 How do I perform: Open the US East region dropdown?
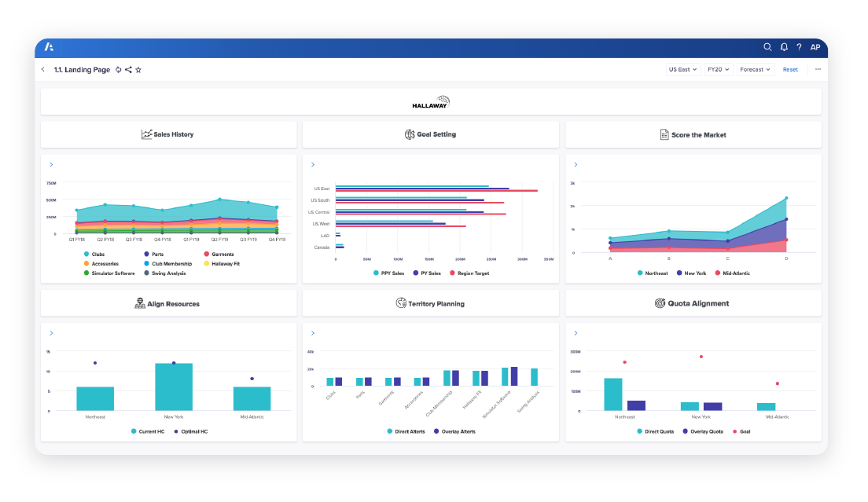coord(682,70)
